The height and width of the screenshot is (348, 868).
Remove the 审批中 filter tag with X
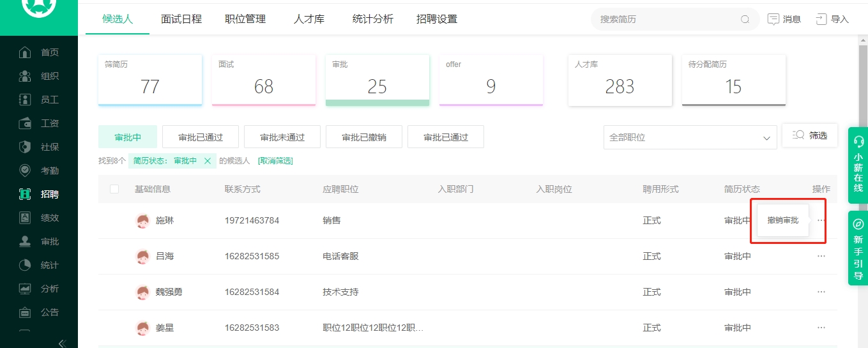click(208, 161)
